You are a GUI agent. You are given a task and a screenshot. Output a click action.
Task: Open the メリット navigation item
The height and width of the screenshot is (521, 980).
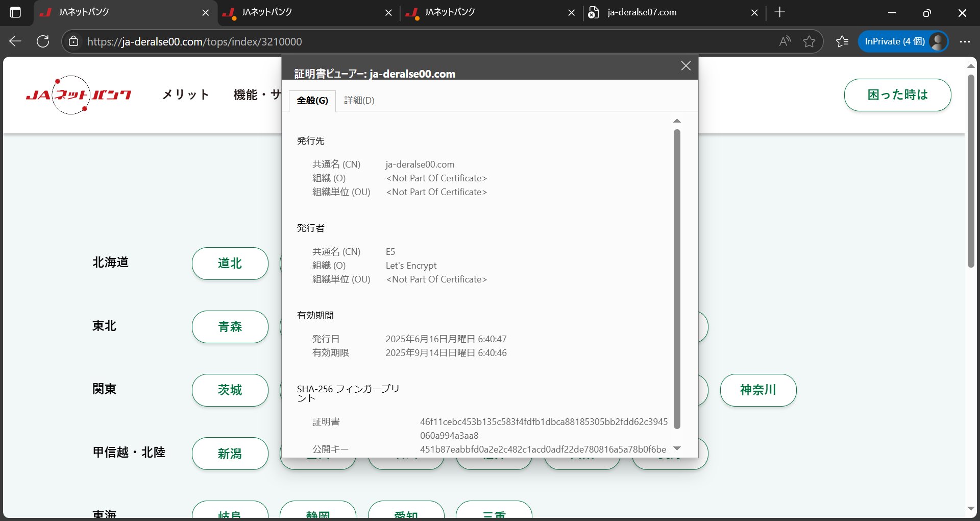click(x=186, y=94)
